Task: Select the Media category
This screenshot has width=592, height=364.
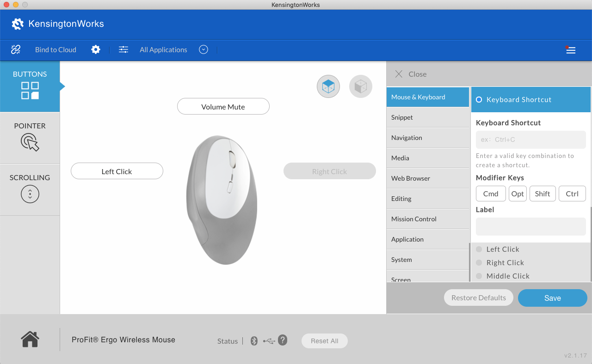Action: (x=428, y=158)
